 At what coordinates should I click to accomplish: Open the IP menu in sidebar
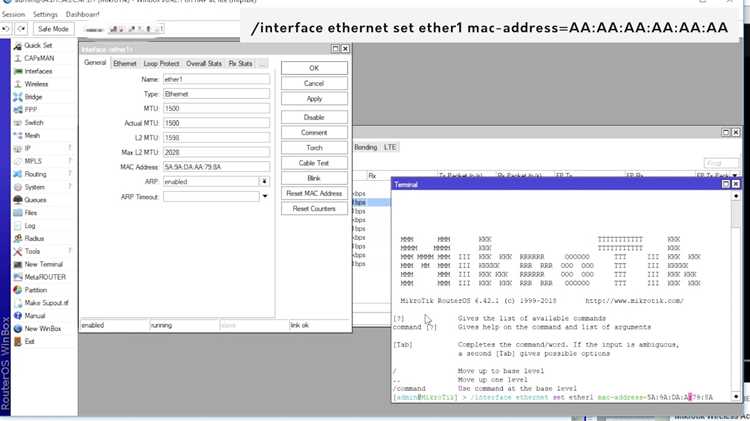[x=28, y=149]
